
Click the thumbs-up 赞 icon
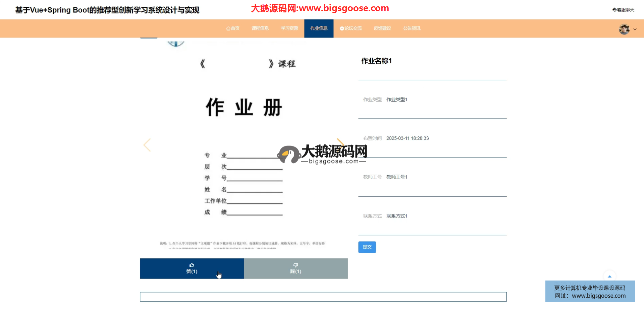tap(192, 265)
